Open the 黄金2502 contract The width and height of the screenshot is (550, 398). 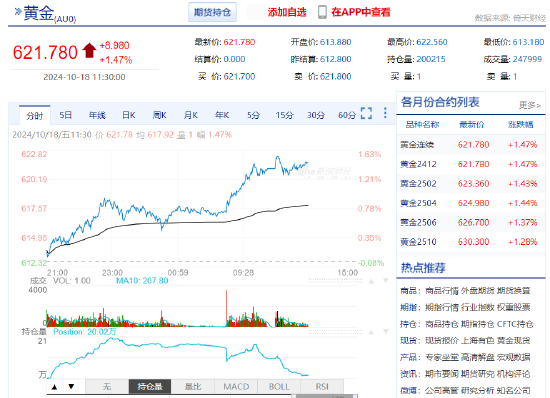point(471,183)
